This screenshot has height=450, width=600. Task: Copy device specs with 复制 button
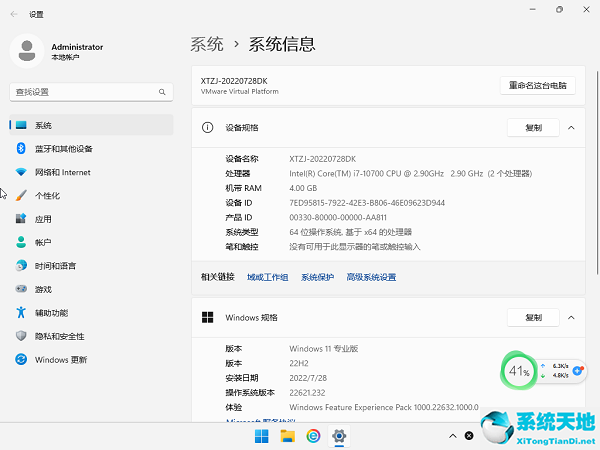pyautogui.click(x=533, y=128)
